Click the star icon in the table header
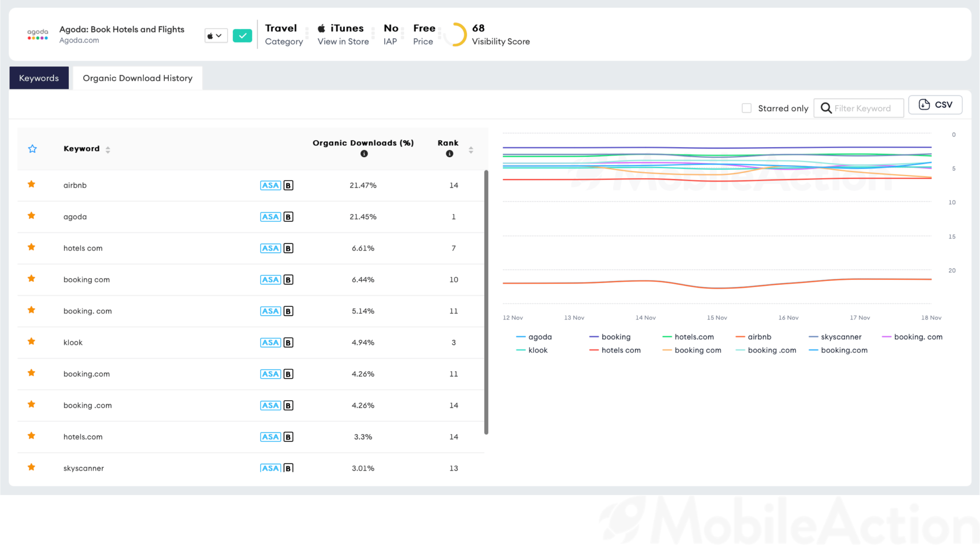This screenshot has width=980, height=546. pyautogui.click(x=32, y=149)
